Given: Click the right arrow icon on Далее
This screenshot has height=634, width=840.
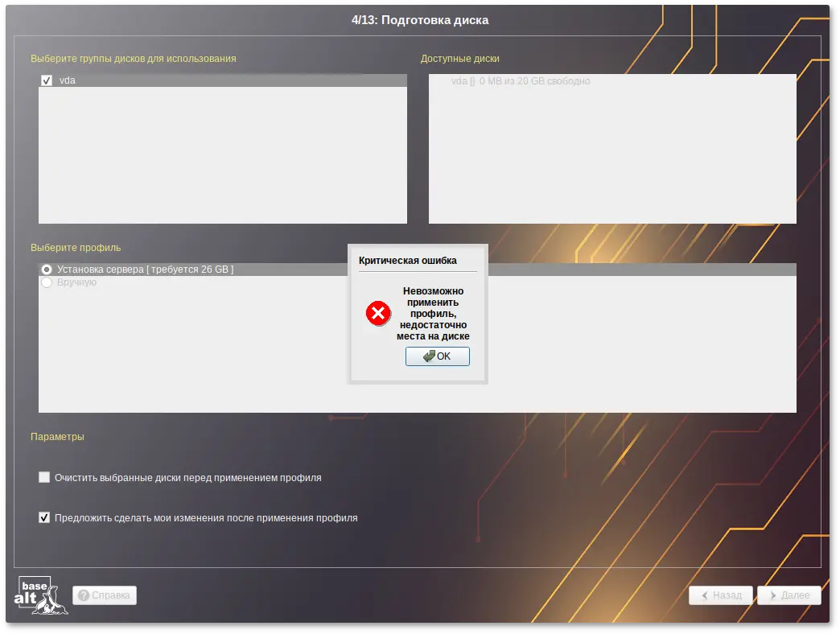Looking at the screenshot, I should (773, 596).
